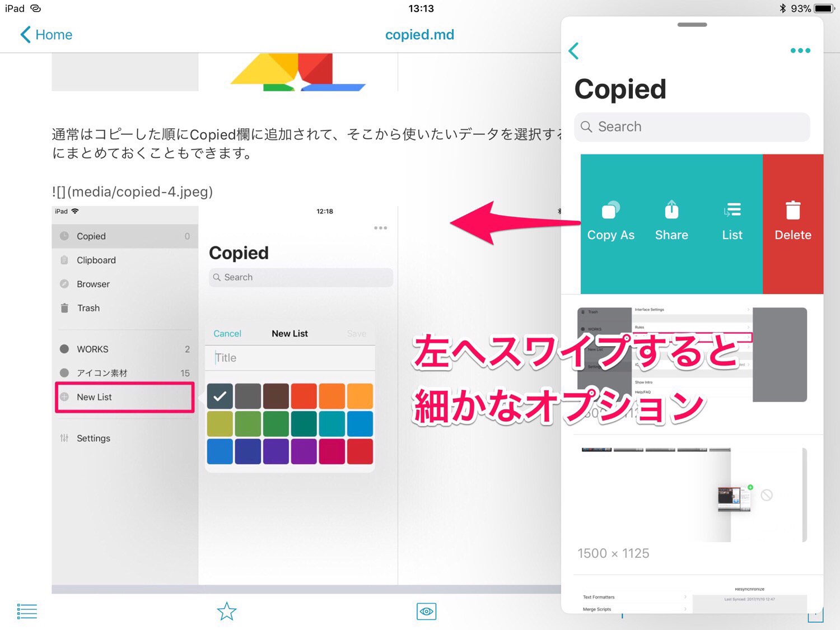This screenshot has height=630, width=840.
Task: Tap the clipboard icon beside Clipboard row
Action: pyautogui.click(x=64, y=260)
